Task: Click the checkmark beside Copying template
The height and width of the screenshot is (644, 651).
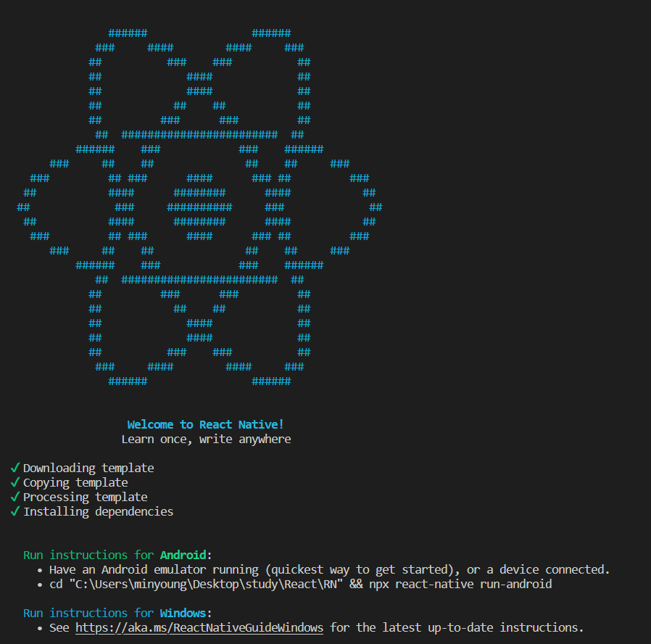Action: (15, 482)
